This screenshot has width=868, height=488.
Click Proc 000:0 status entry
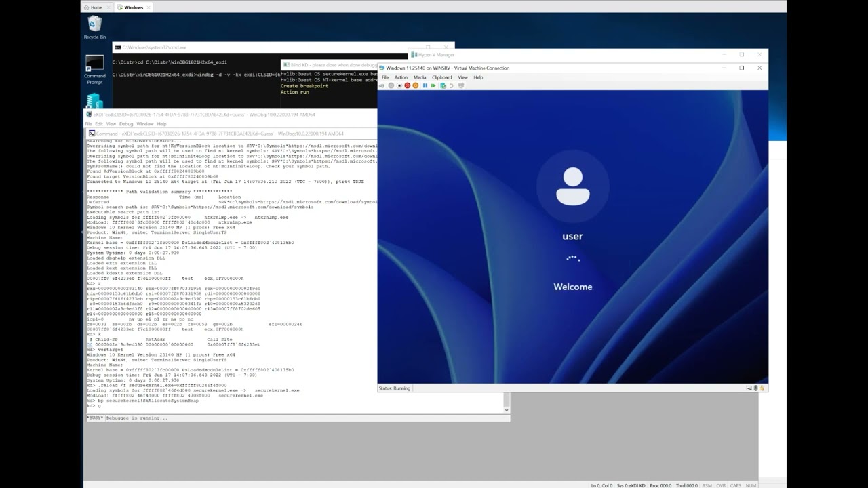[660, 485]
